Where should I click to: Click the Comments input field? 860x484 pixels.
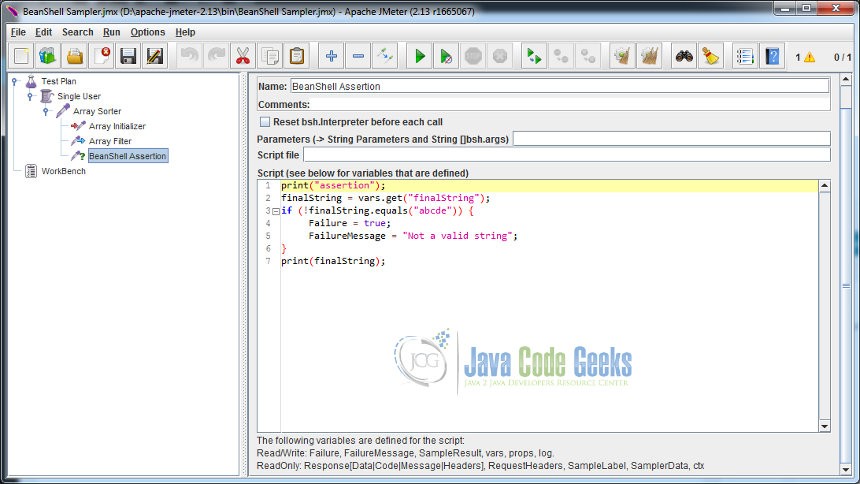coord(570,104)
